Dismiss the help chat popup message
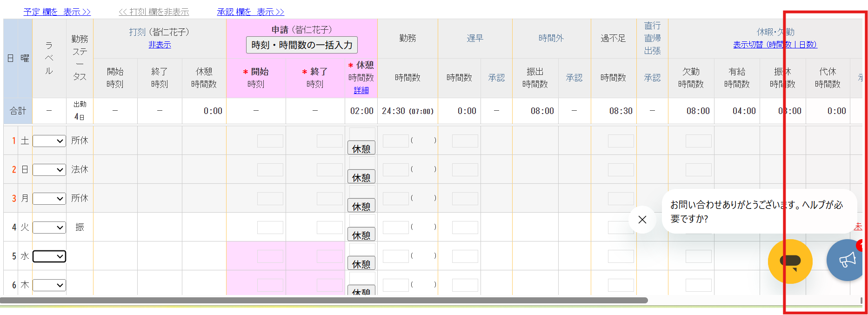The image size is (868, 315). click(x=642, y=220)
